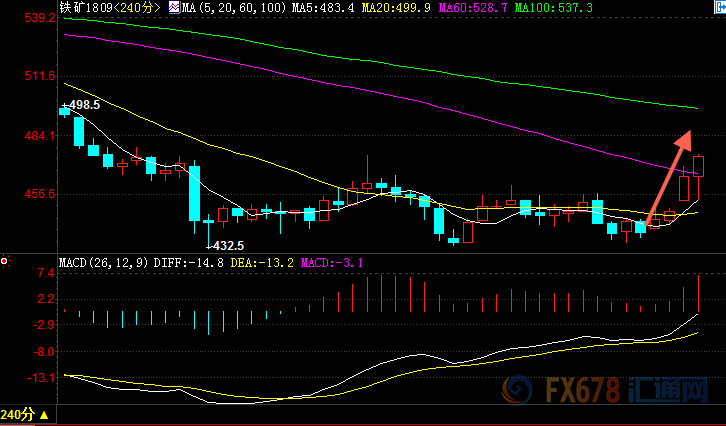Click the magenta MACD:-3.1 reading
The image size is (726, 426).
(332, 263)
